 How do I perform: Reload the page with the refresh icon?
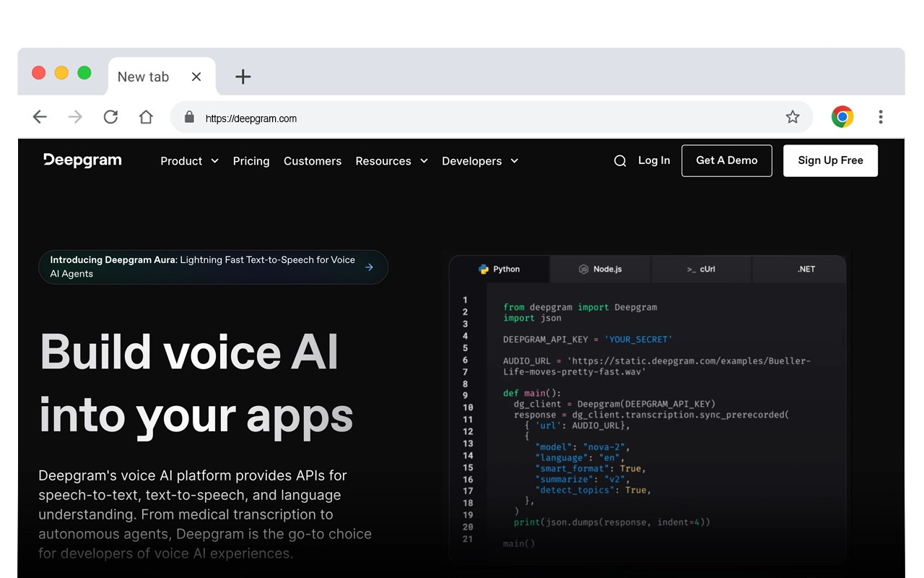(110, 117)
